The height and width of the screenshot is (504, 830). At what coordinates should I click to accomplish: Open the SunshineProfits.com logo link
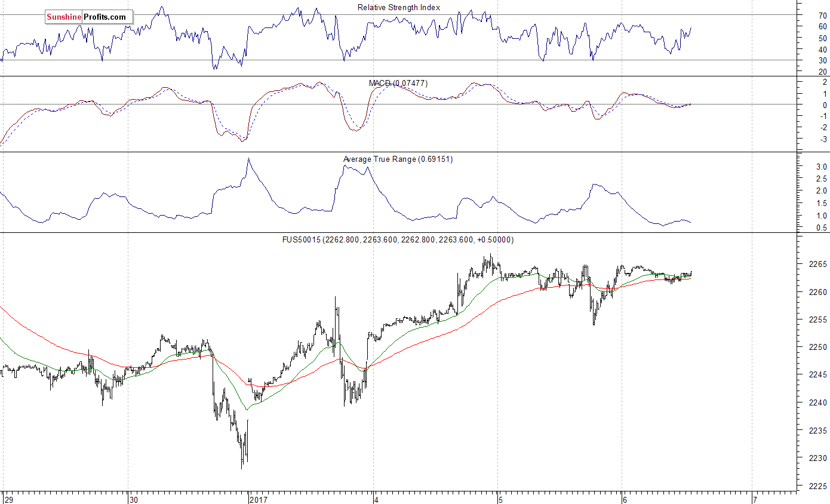click(x=88, y=17)
